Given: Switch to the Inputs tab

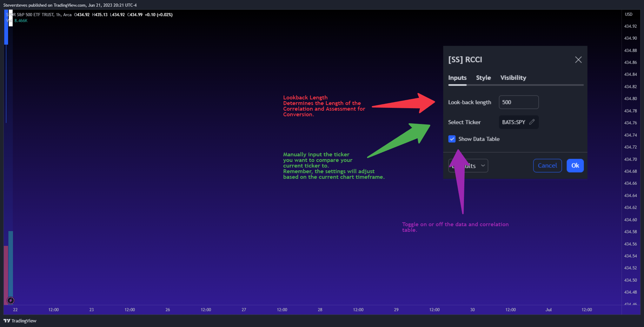Looking at the screenshot, I should [x=457, y=78].
